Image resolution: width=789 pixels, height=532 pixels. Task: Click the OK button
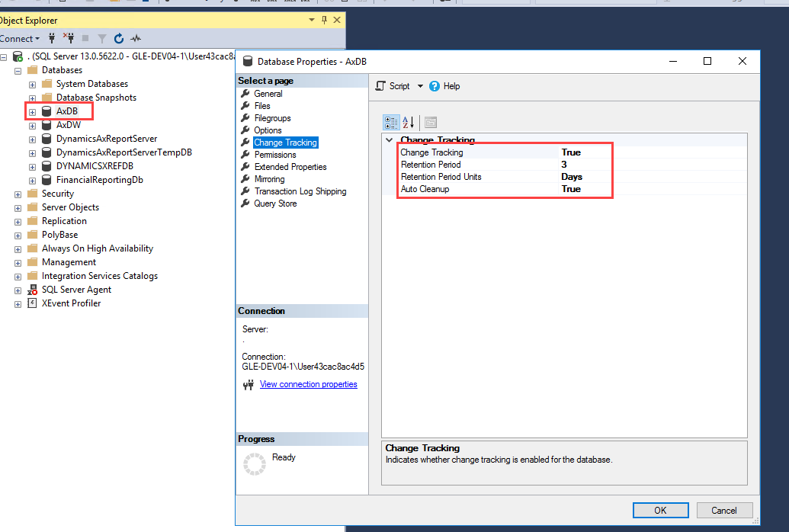[x=660, y=511]
